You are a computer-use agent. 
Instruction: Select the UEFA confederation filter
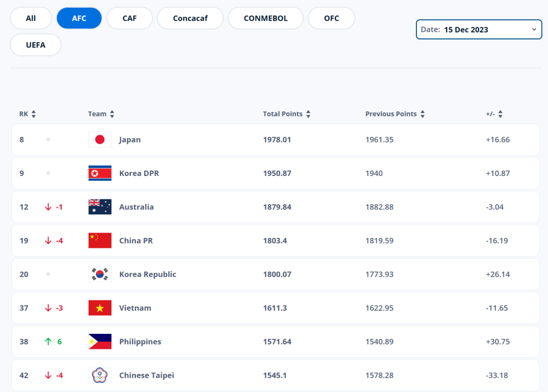pyautogui.click(x=36, y=45)
